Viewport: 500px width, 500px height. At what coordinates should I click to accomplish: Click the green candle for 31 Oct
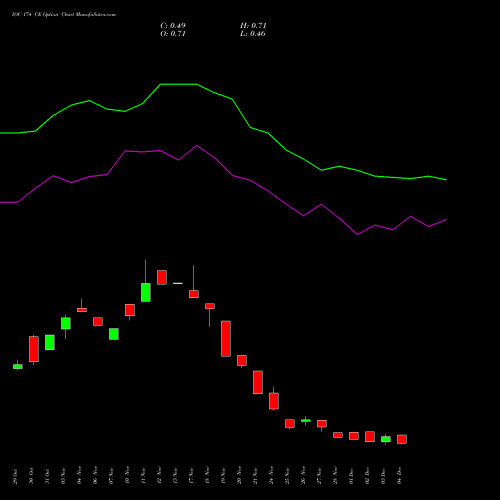[x=50, y=342]
